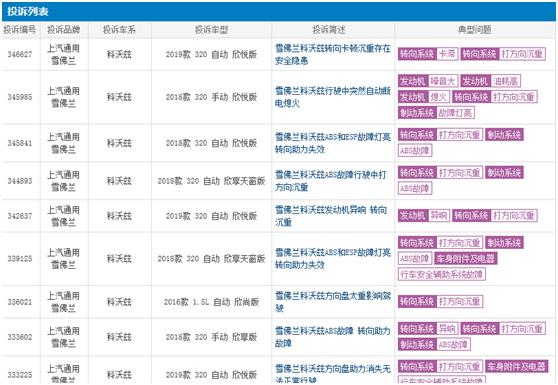This screenshot has width=558, height=385.
Task: Open complaint link 雪佛兰科沃兹方向盘助力消失
Action: (332, 374)
